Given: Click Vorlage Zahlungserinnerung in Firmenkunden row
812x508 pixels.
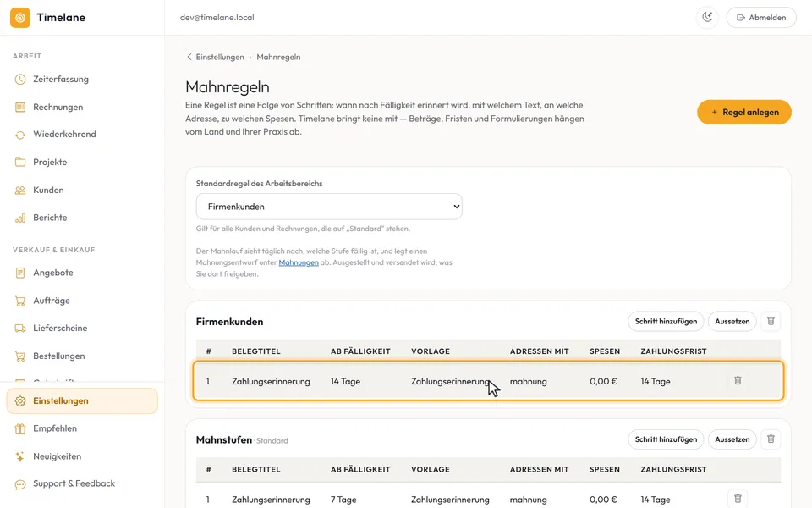Looking at the screenshot, I should [450, 382].
